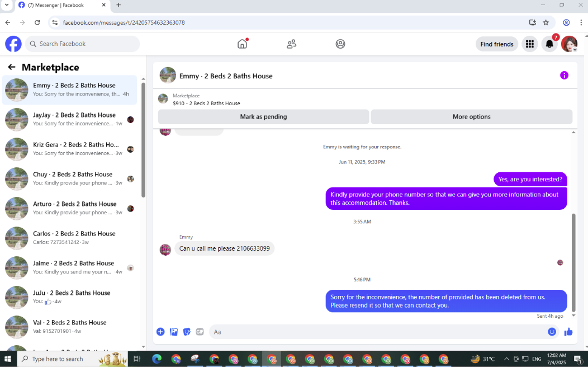Open the Windows notification center
This screenshot has height=367, width=588.
click(x=578, y=359)
